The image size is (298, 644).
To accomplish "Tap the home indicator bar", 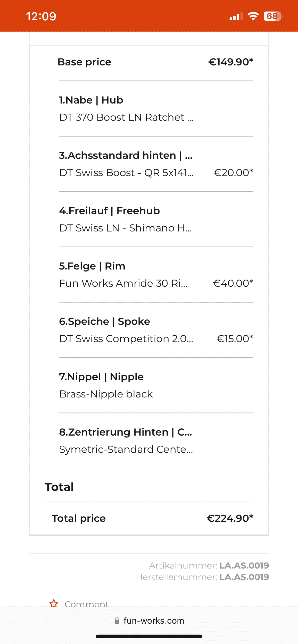I will (x=149, y=636).
